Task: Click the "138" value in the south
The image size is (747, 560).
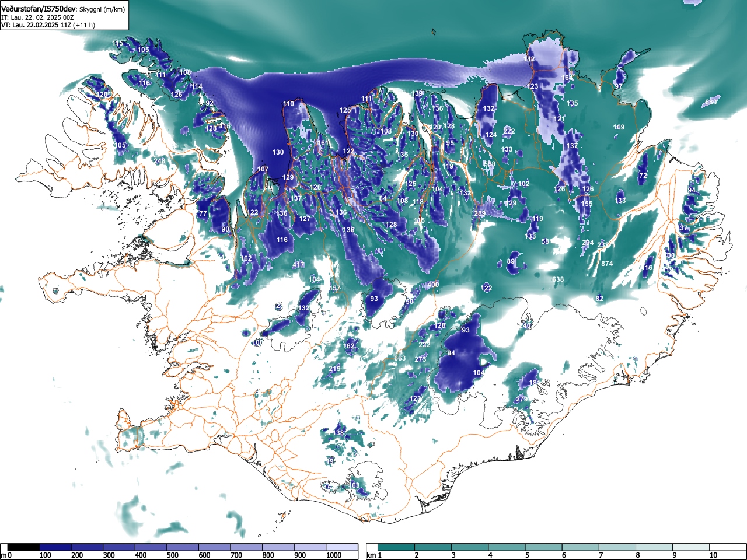Action: [x=339, y=433]
